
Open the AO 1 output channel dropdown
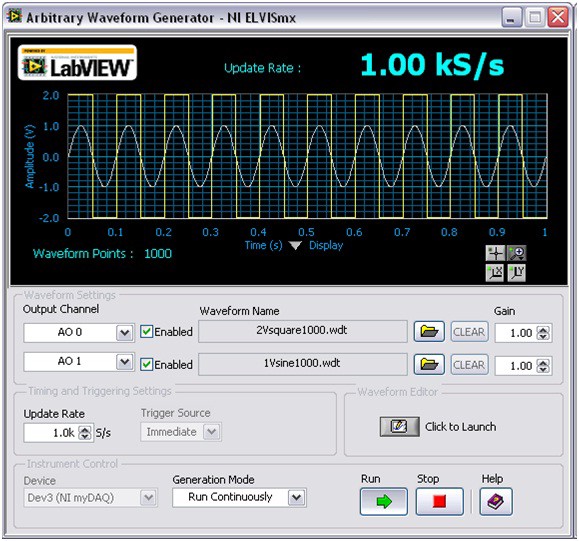[124, 362]
